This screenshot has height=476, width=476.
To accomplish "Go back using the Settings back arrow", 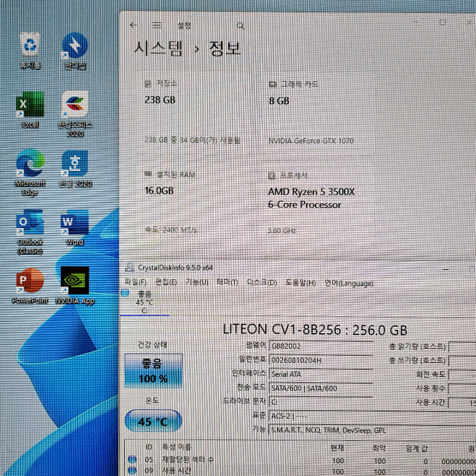I will (x=133, y=25).
